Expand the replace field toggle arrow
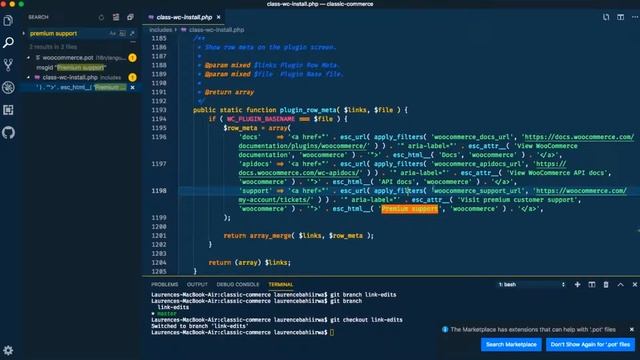 [24, 33]
